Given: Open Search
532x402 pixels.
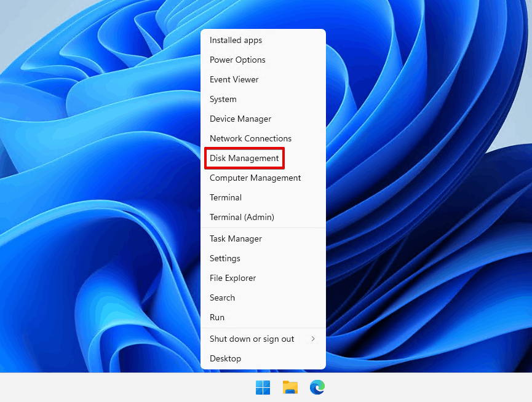Looking at the screenshot, I should [x=222, y=298].
